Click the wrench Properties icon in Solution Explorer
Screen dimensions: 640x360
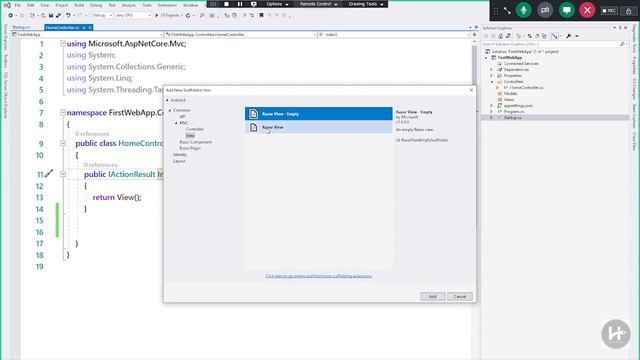click(569, 36)
